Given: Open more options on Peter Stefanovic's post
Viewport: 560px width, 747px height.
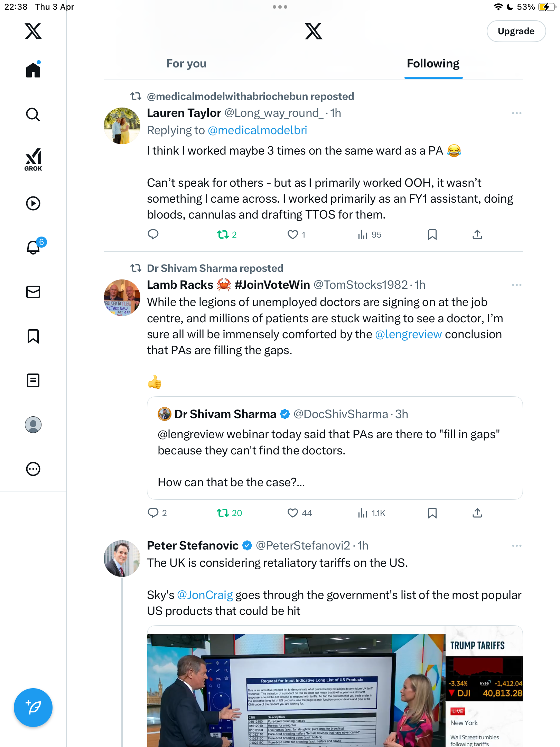Looking at the screenshot, I should [x=516, y=546].
